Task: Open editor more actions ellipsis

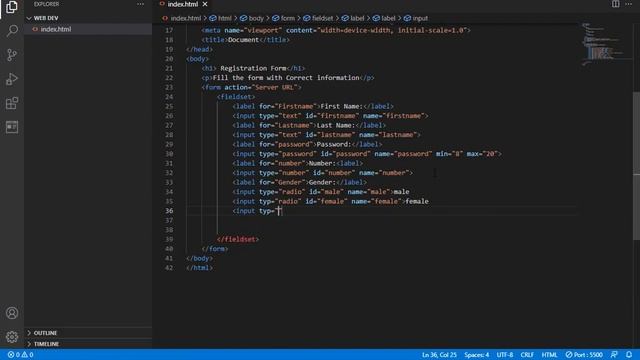Action: [629, 4]
